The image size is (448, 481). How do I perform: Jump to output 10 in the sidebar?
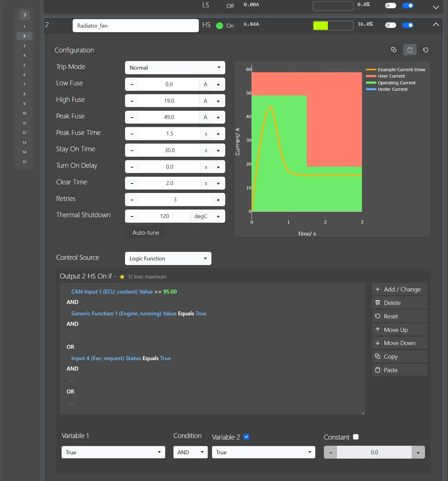(25, 114)
